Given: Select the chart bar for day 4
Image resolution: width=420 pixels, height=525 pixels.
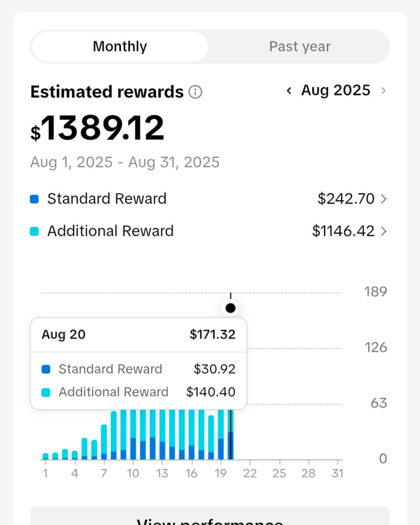Looking at the screenshot, I should pyautogui.click(x=75, y=455).
